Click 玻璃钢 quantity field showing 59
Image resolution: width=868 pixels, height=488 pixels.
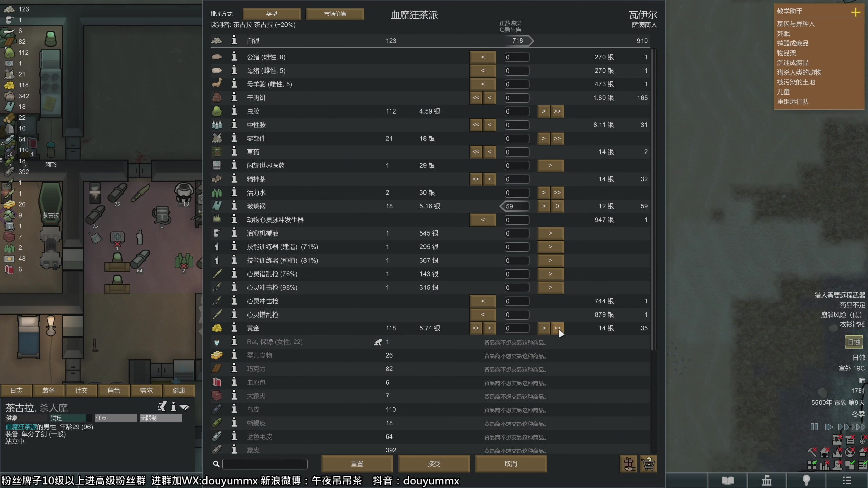516,206
